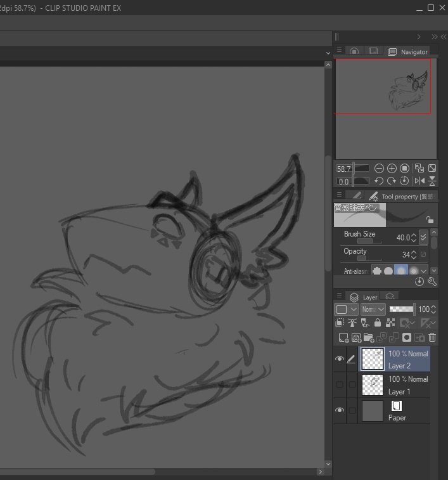Toggle Set as Reference Layer lighthouse icon

tap(352, 323)
